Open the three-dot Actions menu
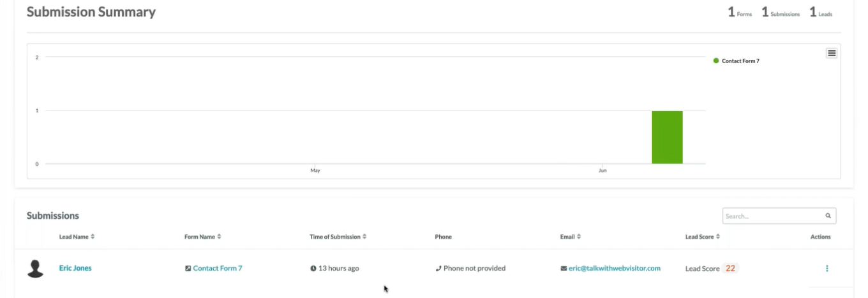 click(827, 269)
